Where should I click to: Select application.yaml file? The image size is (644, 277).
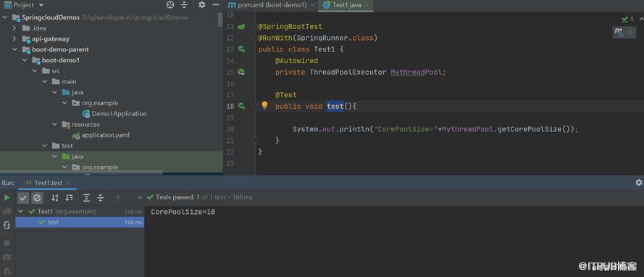tap(106, 135)
